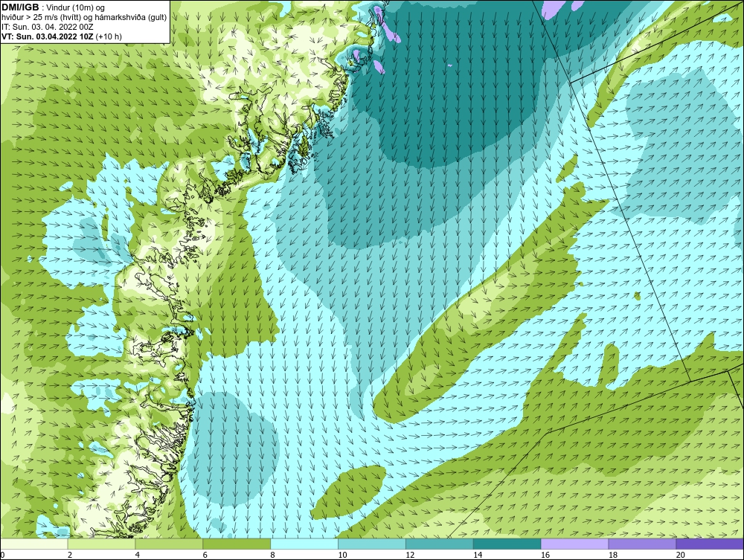Click the 14–16 m/s dark teal legend swatch
The width and height of the screenshot is (744, 560).
click(507, 544)
